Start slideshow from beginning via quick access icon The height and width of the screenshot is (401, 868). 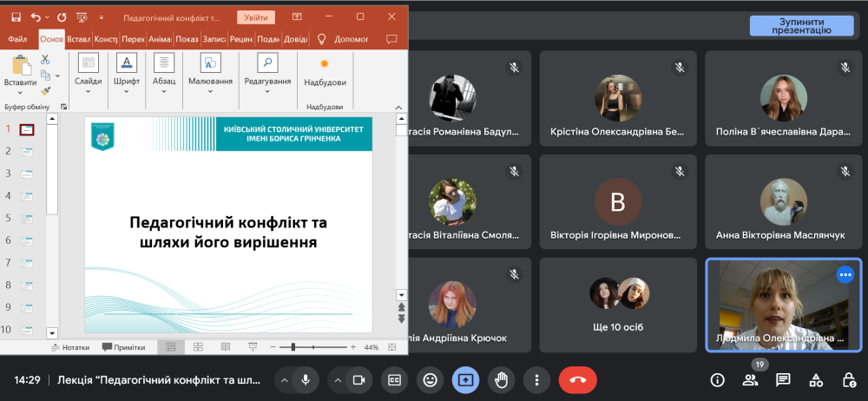pos(82,17)
